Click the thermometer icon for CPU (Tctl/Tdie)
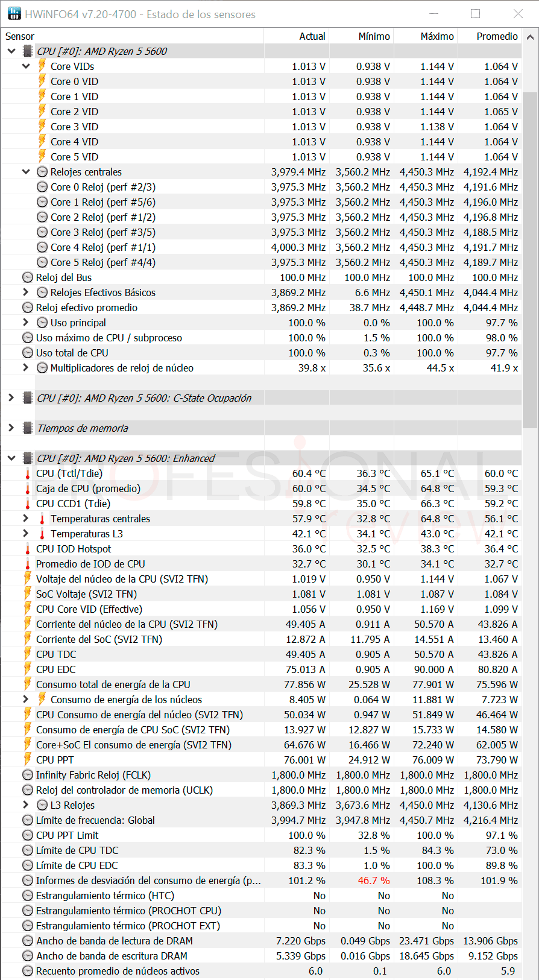The width and height of the screenshot is (539, 980). 28,473
